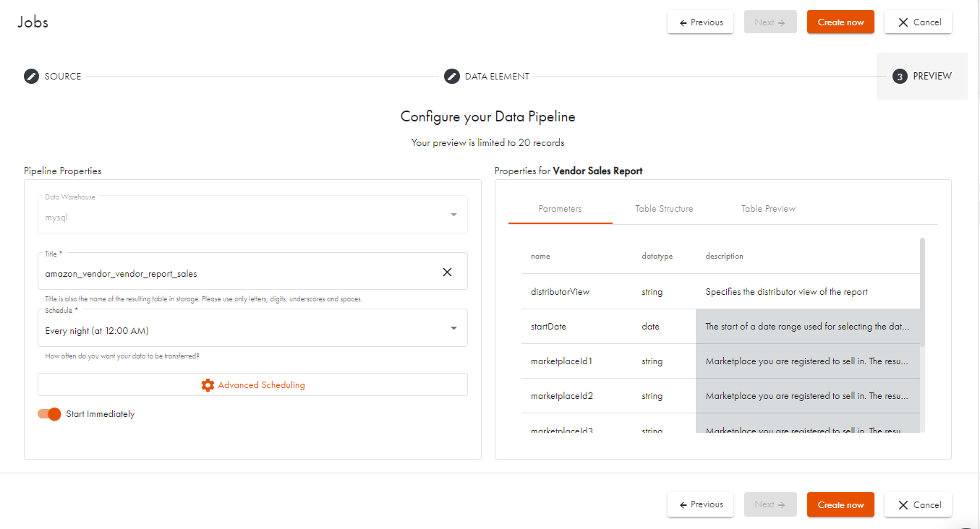
Task: Clear the Title field with X icon
Action: tap(447, 272)
